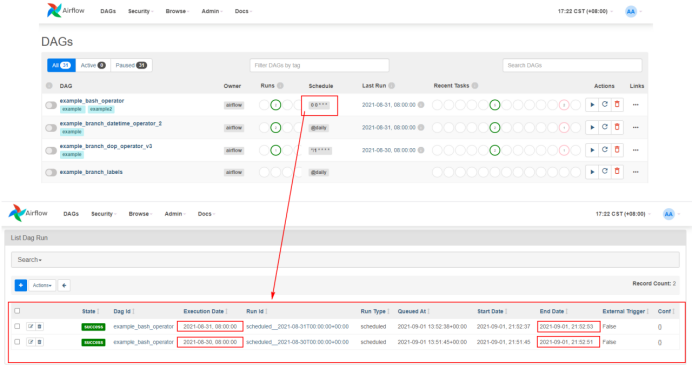Image resolution: width=692 pixels, height=369 pixels.
Task: Open Security menu on List Dag Run page
Action: pyautogui.click(x=104, y=214)
